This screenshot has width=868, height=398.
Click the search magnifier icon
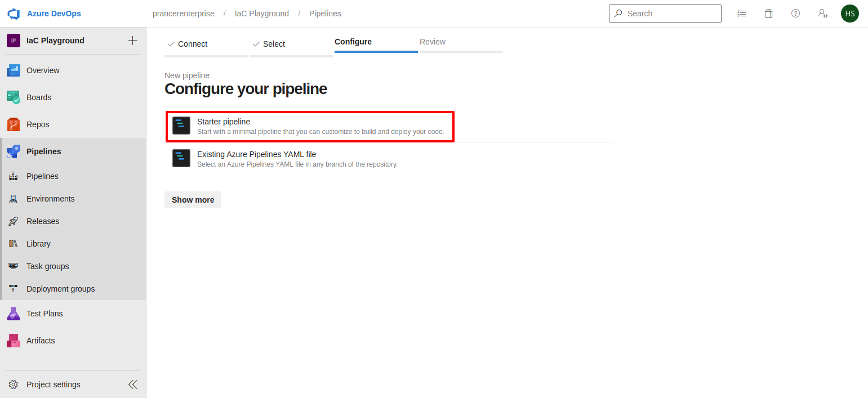point(618,14)
